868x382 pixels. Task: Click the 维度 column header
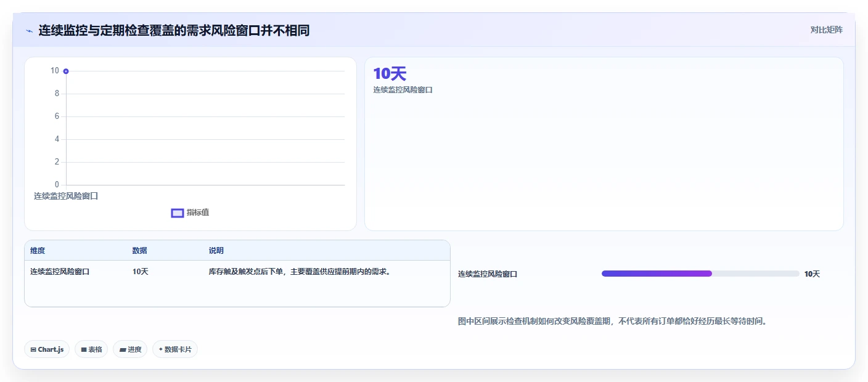pyautogui.click(x=38, y=251)
